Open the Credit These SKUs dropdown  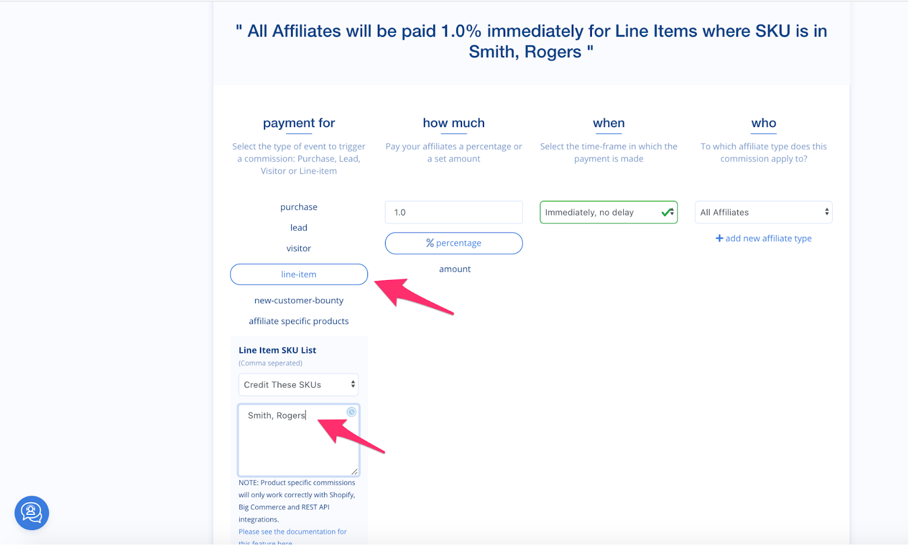click(x=299, y=384)
